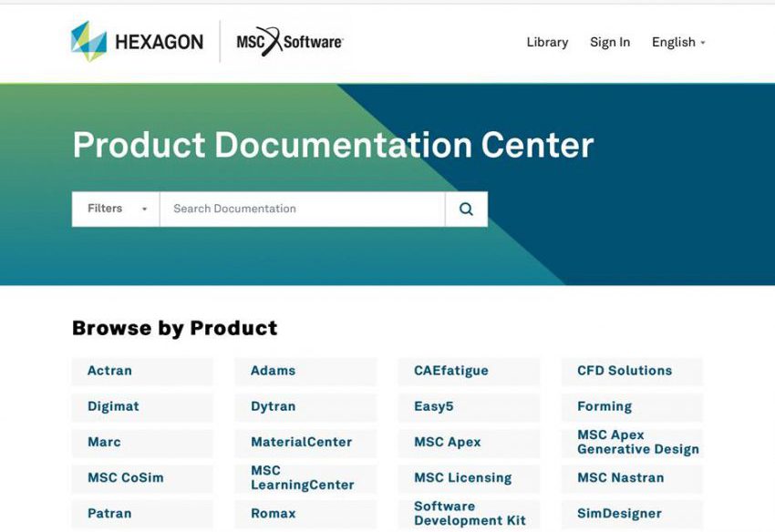Open Actran product documentation
Viewport: 775px width, 532px height.
coord(142,371)
